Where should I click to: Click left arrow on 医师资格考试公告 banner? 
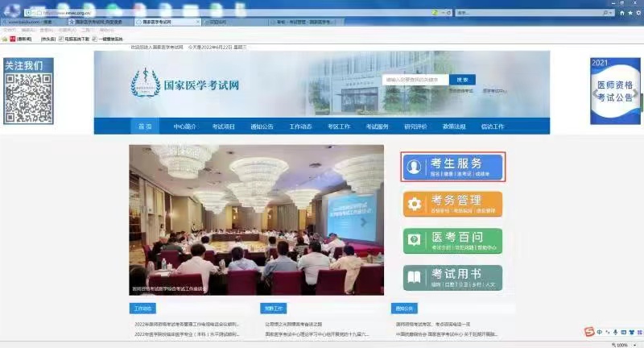pos(594,93)
